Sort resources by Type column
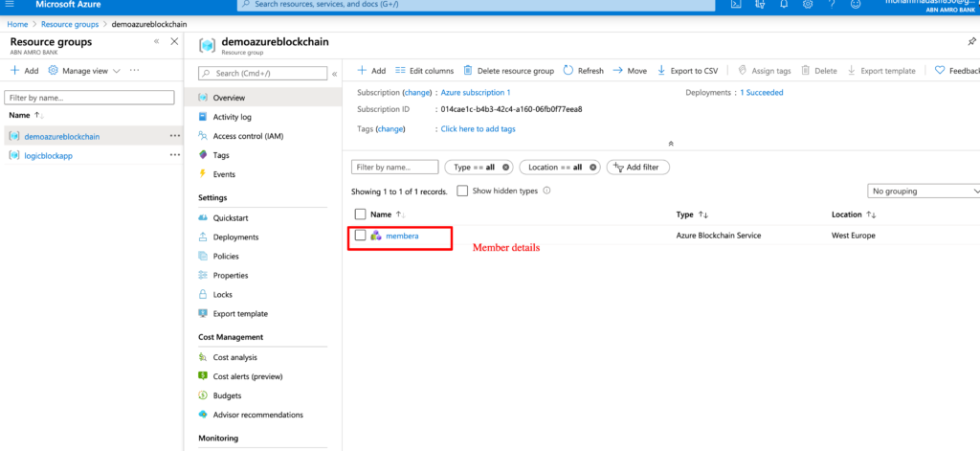The image size is (980, 451). click(x=692, y=214)
